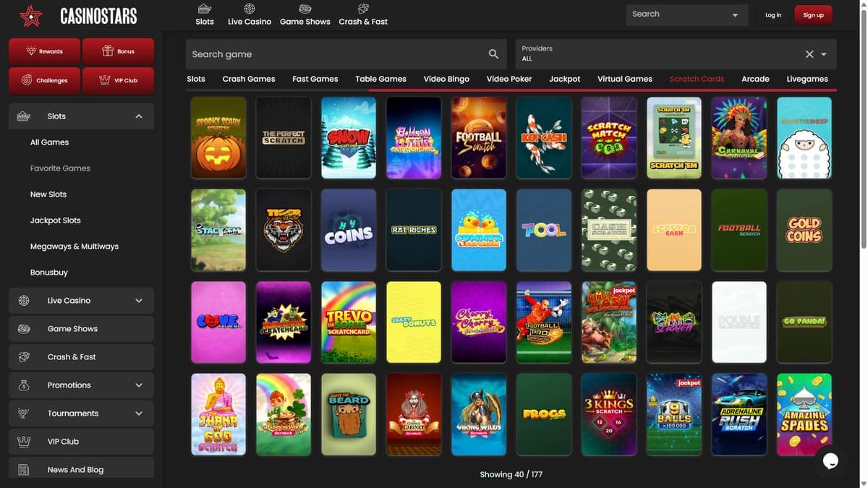Open All Games in the sidebar
This screenshot has width=868, height=488.
tap(49, 142)
